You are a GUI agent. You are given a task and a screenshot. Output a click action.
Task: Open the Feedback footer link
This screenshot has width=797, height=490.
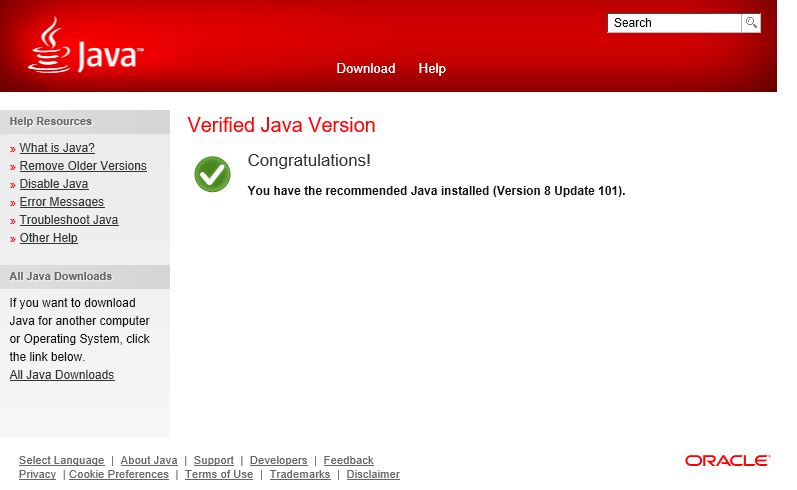349,461
